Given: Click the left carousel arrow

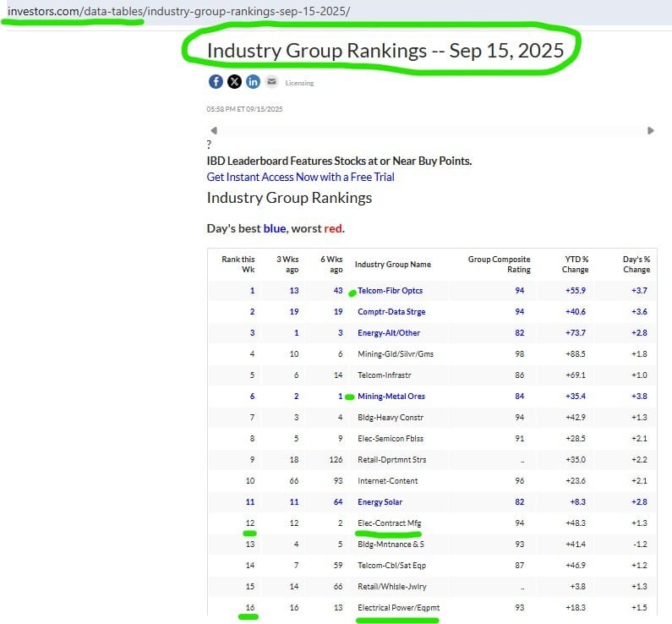Looking at the screenshot, I should (214, 130).
